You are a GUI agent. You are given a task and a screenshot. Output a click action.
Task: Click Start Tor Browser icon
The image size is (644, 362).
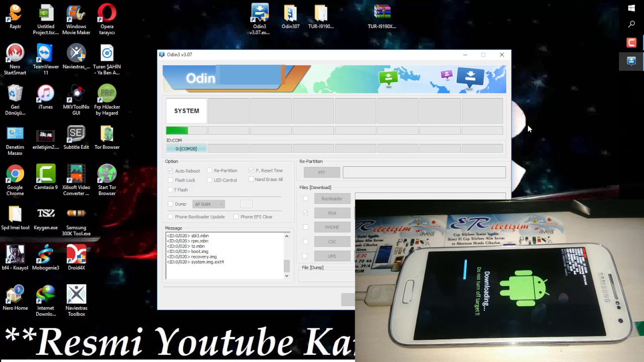click(107, 180)
